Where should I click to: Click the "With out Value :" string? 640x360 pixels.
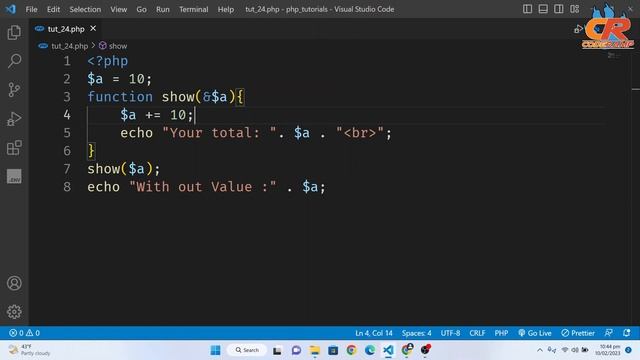click(202, 187)
